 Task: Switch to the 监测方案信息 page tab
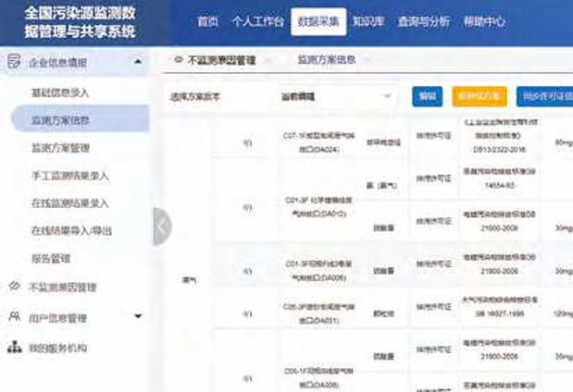click(x=327, y=59)
